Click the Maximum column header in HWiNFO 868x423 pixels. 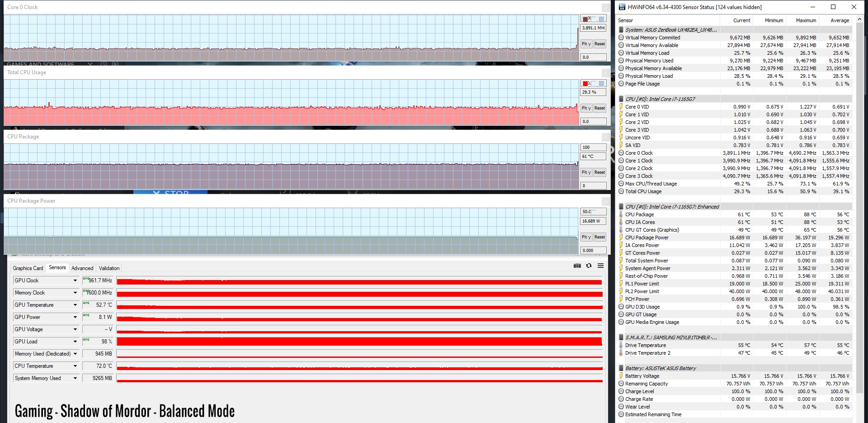[x=806, y=20]
